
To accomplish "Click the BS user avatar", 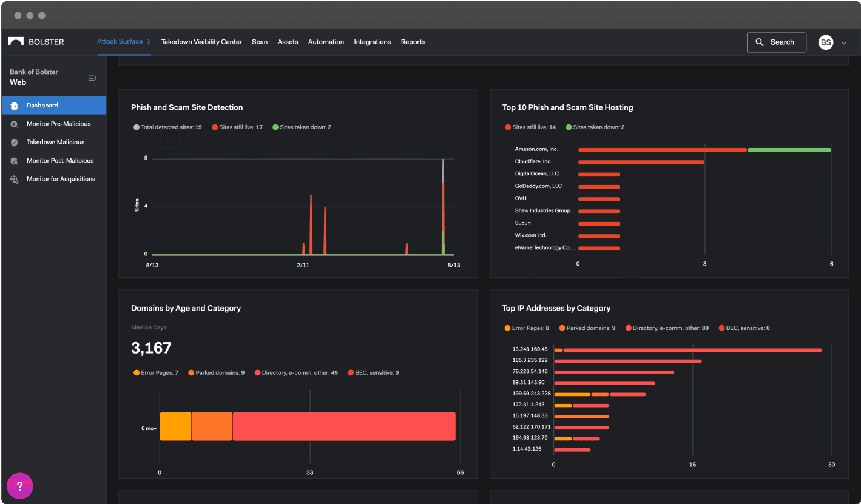I will [826, 42].
